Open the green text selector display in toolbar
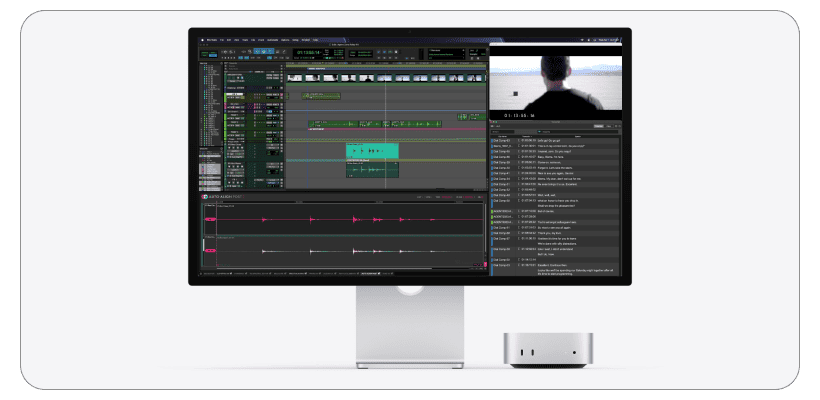 click(x=446, y=54)
